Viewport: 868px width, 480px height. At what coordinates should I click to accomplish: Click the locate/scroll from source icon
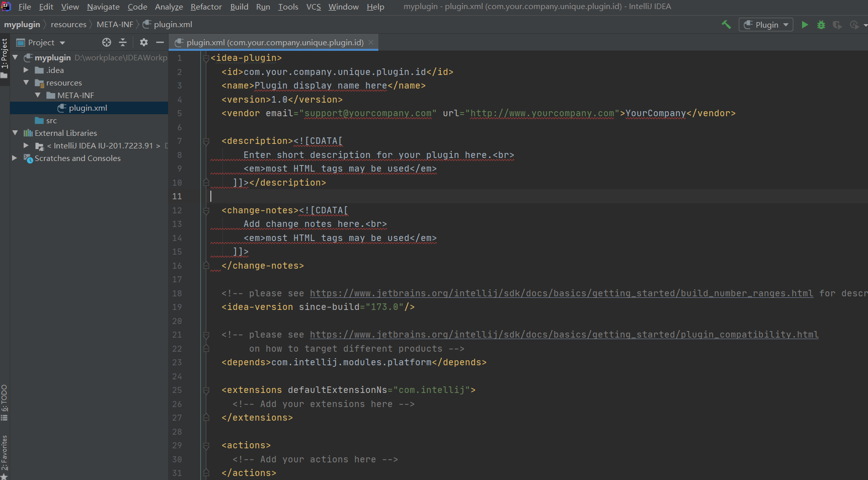click(107, 42)
